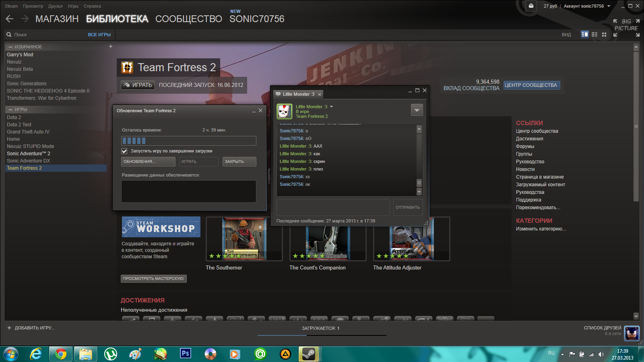Viewport: 644px width, 362px height.
Task: Open Windows Explorer from the taskbar
Action: point(86,354)
